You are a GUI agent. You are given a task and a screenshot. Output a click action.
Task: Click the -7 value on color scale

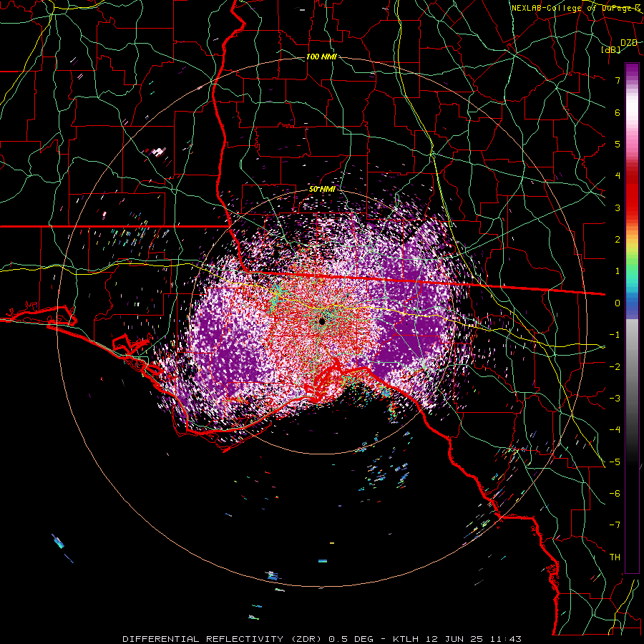pos(615,525)
